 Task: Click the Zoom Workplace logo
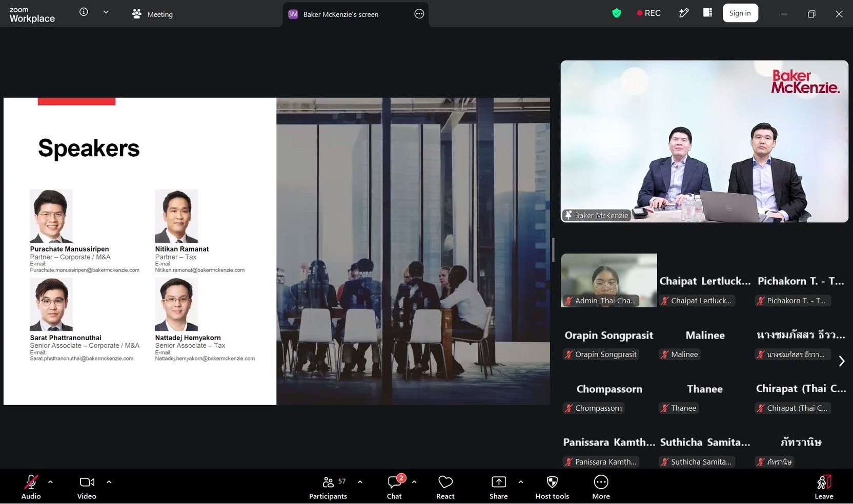click(32, 15)
